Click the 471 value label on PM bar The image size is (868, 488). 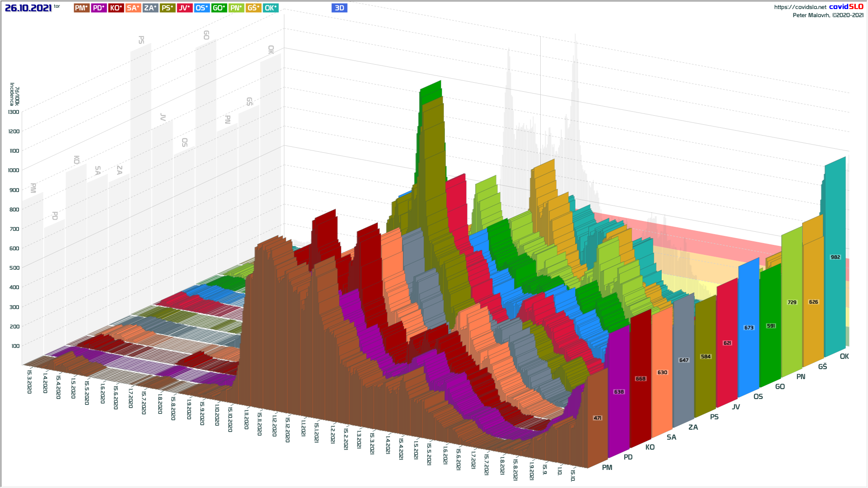pyautogui.click(x=597, y=418)
